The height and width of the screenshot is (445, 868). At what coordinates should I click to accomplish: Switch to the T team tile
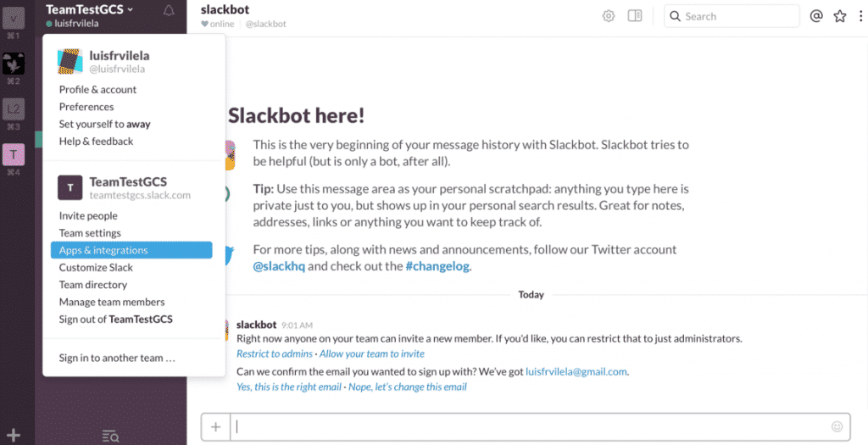[x=14, y=154]
